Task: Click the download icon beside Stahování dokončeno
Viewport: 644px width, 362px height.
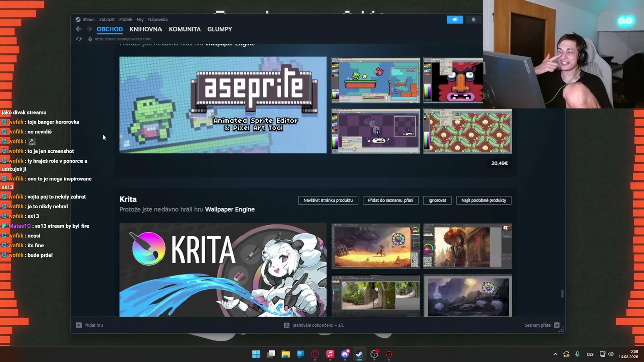Action: tap(287, 325)
